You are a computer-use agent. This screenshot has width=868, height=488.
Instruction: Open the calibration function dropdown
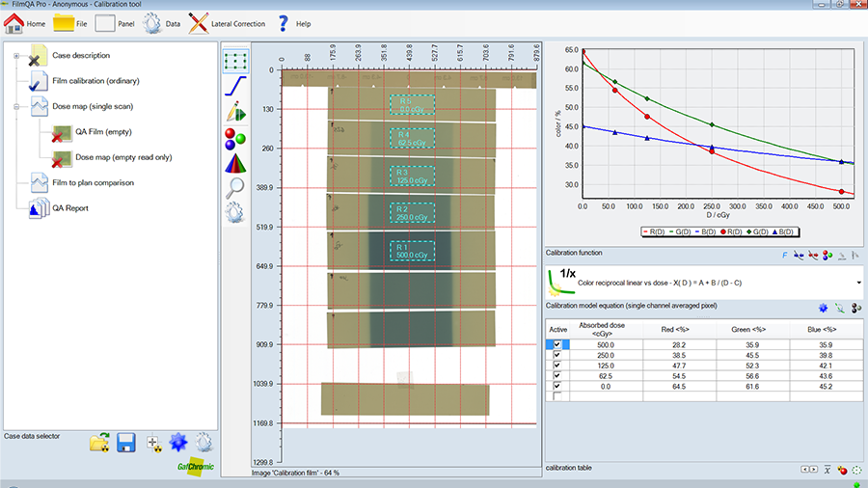pyautogui.click(x=858, y=283)
